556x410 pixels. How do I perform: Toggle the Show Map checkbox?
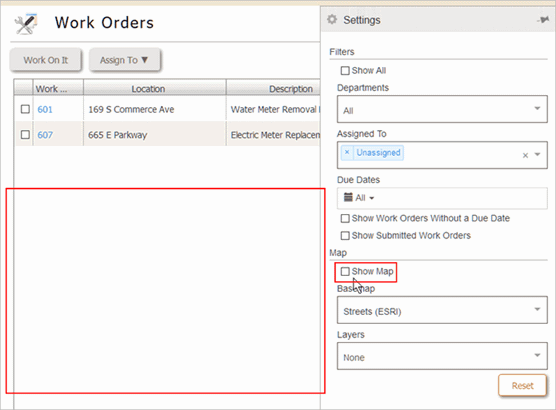[x=345, y=271]
